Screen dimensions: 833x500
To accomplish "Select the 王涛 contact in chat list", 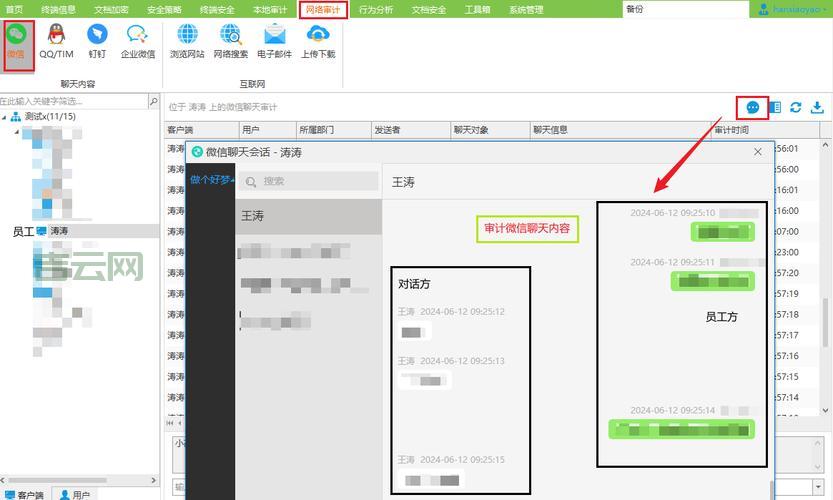I will 309,216.
